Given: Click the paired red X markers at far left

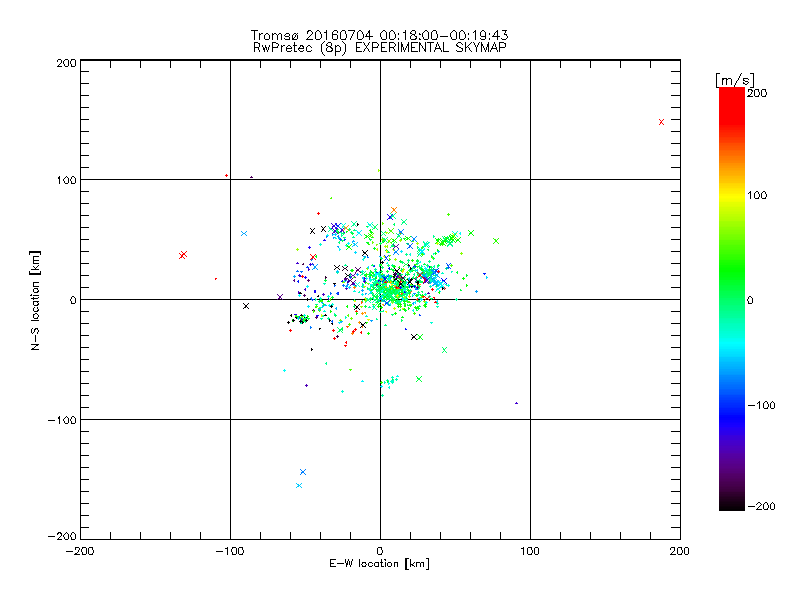Looking at the screenshot, I should click(x=183, y=255).
